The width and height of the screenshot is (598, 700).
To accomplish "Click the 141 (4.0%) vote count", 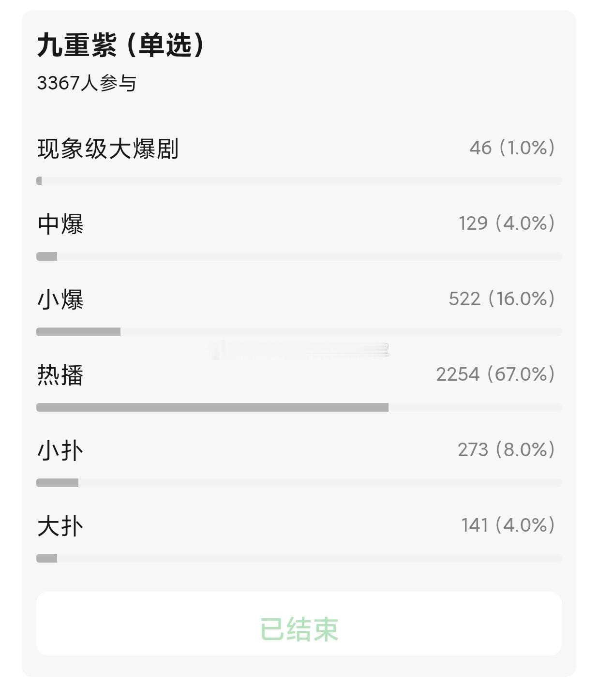I will coord(508,525).
